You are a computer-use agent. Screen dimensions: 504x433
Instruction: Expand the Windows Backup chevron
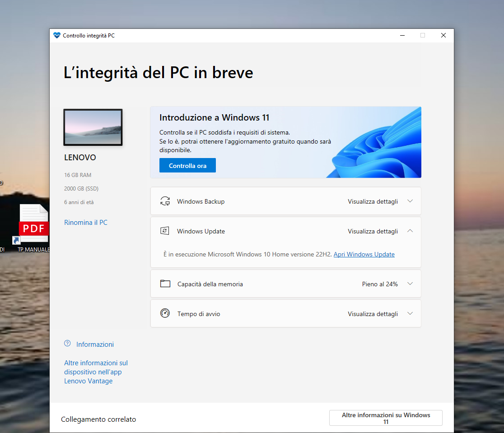[x=410, y=201]
